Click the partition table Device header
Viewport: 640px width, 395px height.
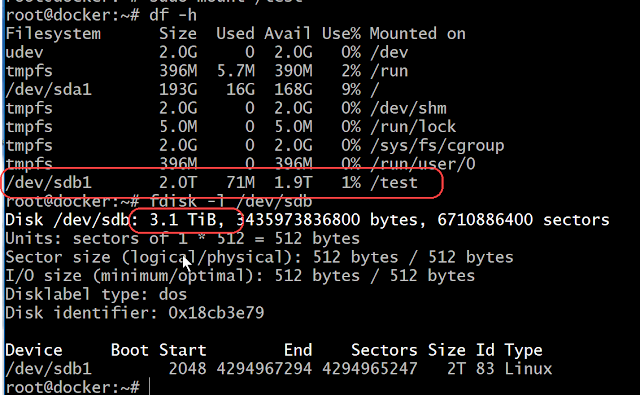tap(34, 350)
